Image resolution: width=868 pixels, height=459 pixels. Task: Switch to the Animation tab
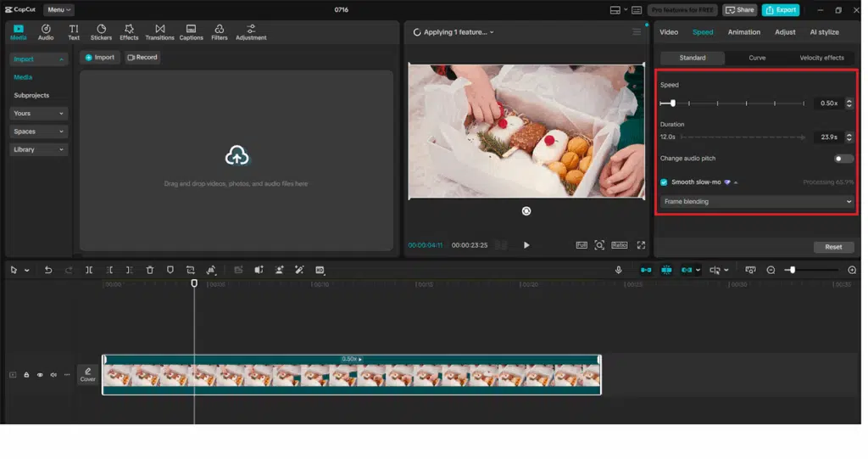click(x=743, y=32)
